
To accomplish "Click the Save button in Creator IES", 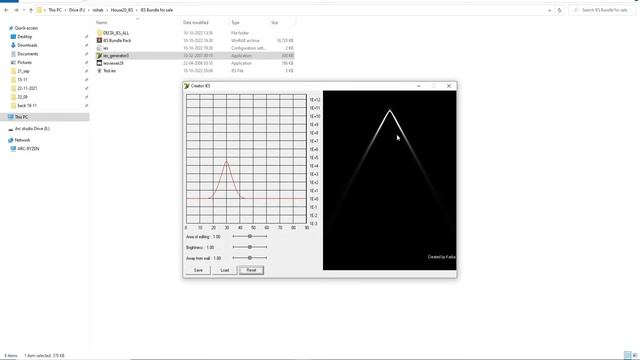I will click(x=198, y=270).
